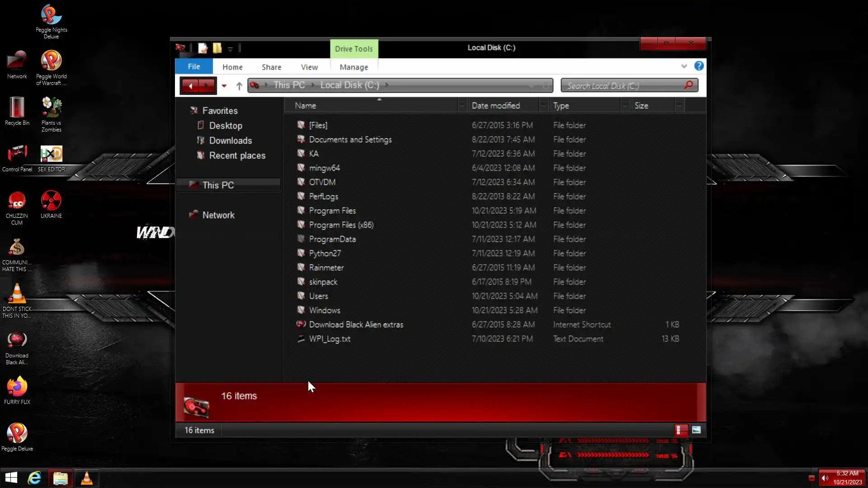Select Downloads in Favorites
This screenshot has height=488, width=868.
pyautogui.click(x=230, y=141)
